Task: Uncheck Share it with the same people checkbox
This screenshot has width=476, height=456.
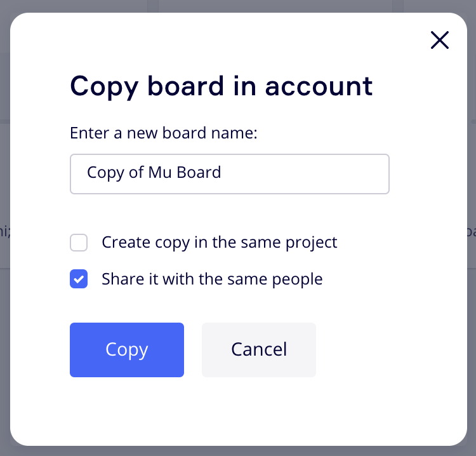Action: (79, 279)
